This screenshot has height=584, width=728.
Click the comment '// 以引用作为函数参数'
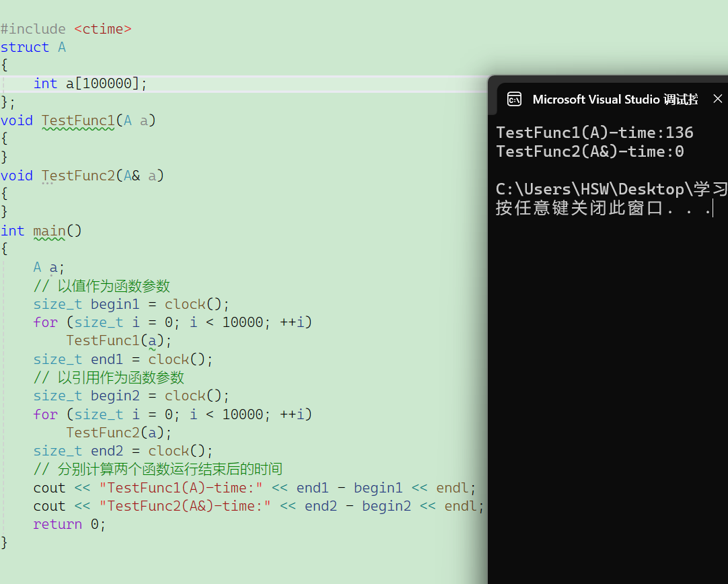pos(108,377)
